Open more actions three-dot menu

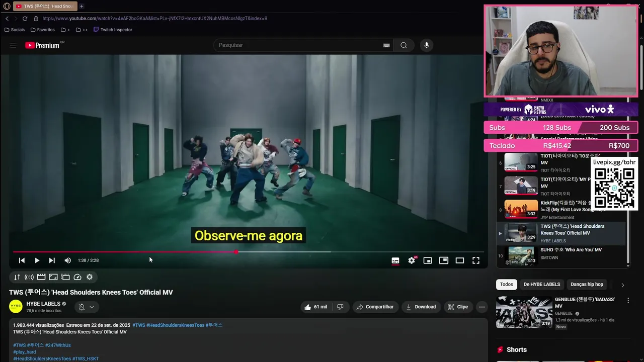(x=482, y=307)
